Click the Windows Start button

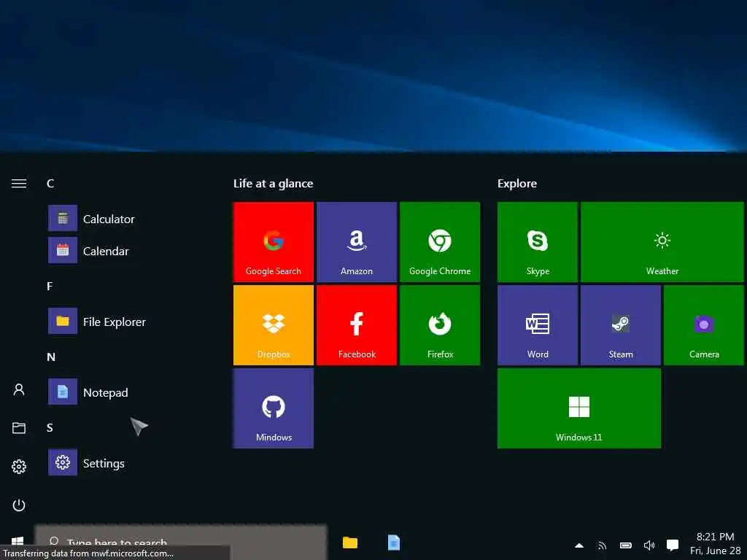[x=18, y=542]
